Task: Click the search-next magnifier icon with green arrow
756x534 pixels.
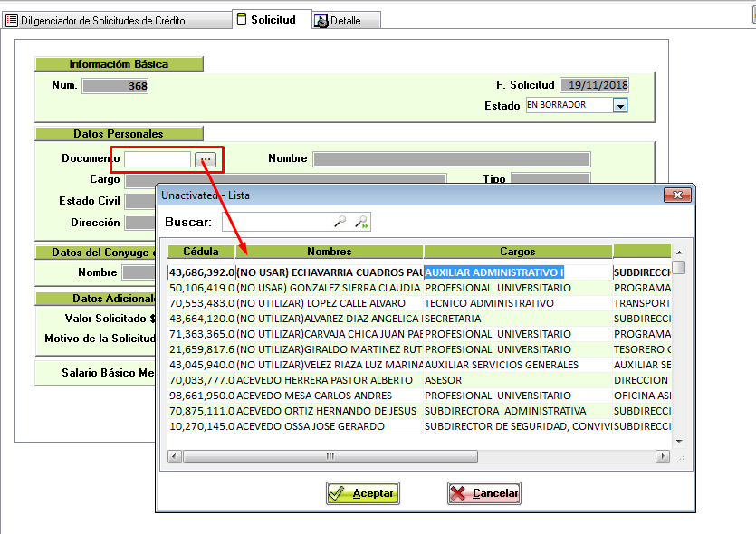Action: (x=361, y=222)
